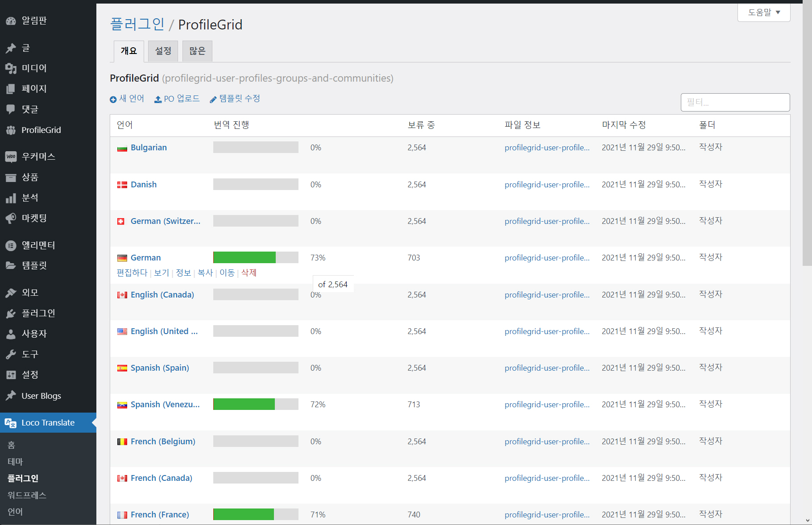The height and width of the screenshot is (525, 812).
Task: Open the 도움말 help dropdown
Action: coord(764,12)
